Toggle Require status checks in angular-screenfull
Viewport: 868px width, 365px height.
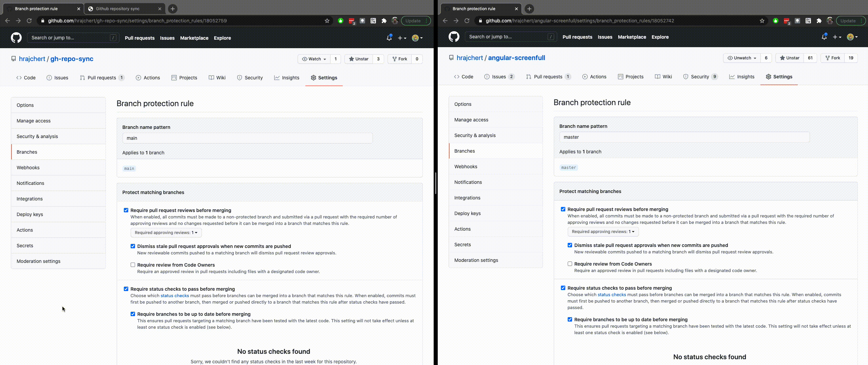[x=563, y=288]
